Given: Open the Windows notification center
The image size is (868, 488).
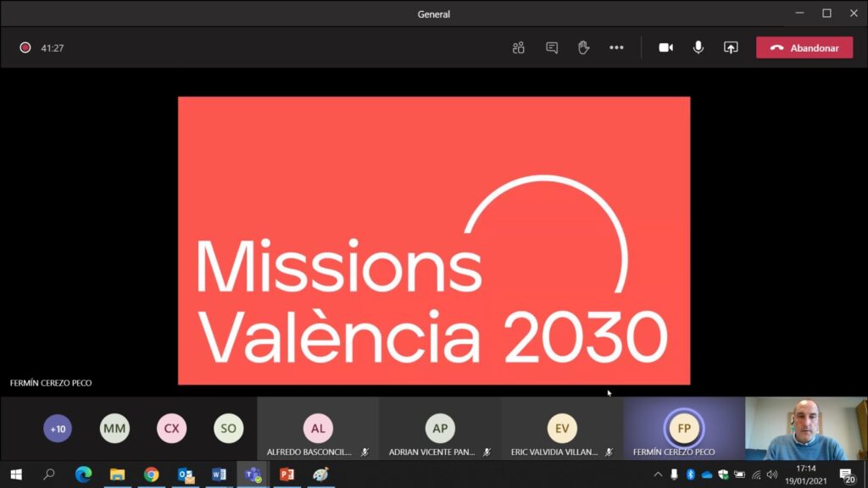Looking at the screenshot, I should pos(847,474).
